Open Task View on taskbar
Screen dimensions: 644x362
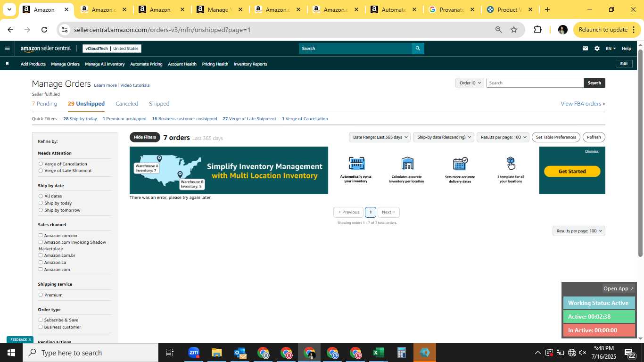[170, 353]
